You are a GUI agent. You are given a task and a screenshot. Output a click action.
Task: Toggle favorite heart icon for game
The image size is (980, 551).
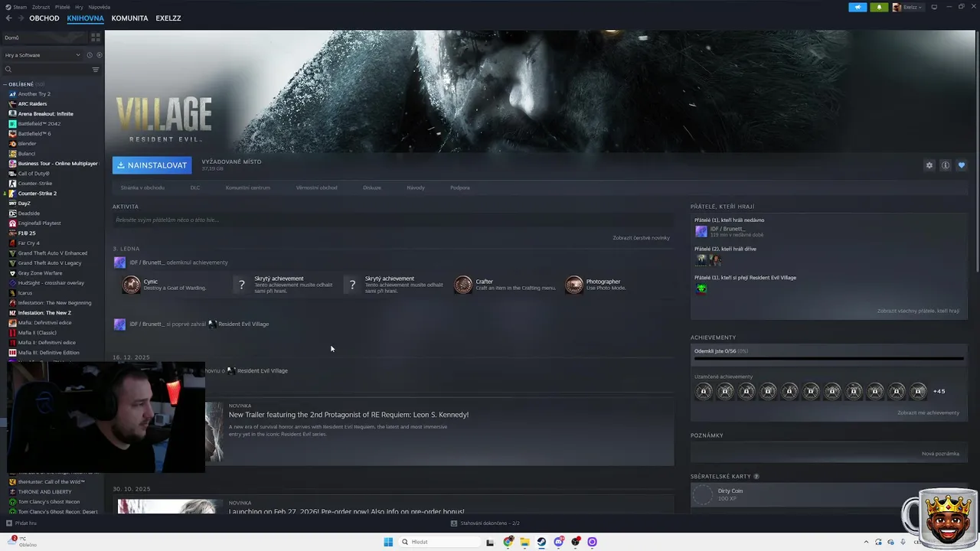(x=962, y=165)
